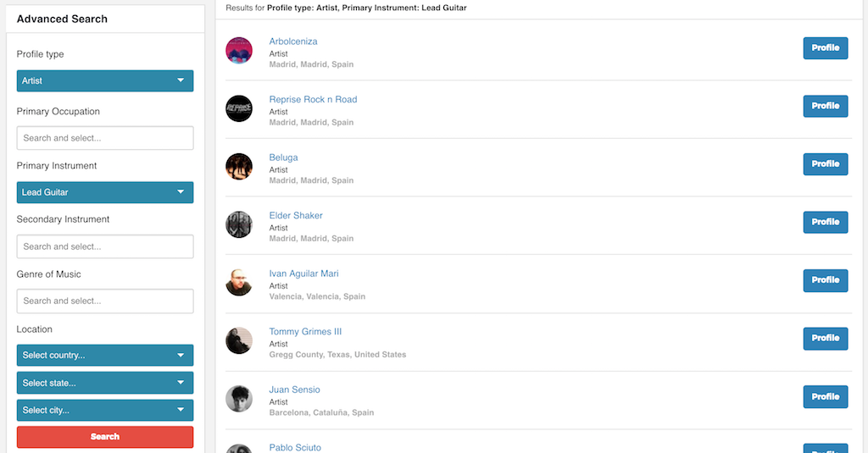Focus the Secondary Instrument search field
This screenshot has height=453, width=868.
click(105, 246)
